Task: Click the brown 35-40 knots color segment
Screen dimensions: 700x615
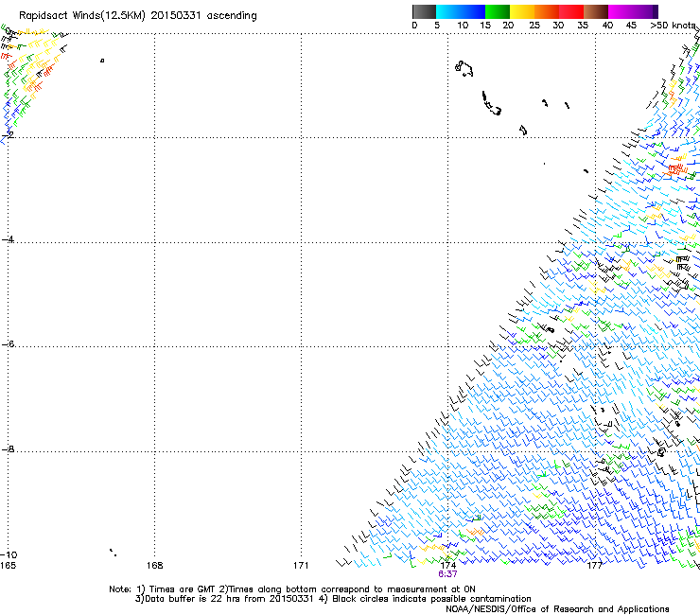Action: (596, 11)
